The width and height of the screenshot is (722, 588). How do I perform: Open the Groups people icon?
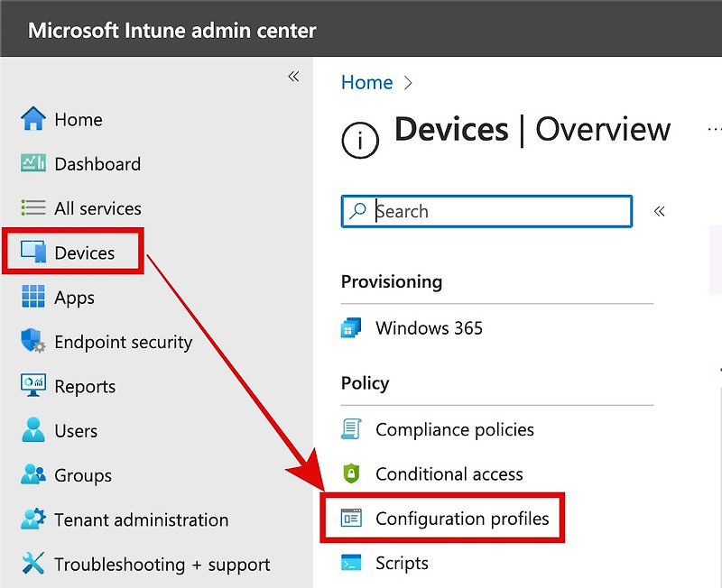point(33,475)
